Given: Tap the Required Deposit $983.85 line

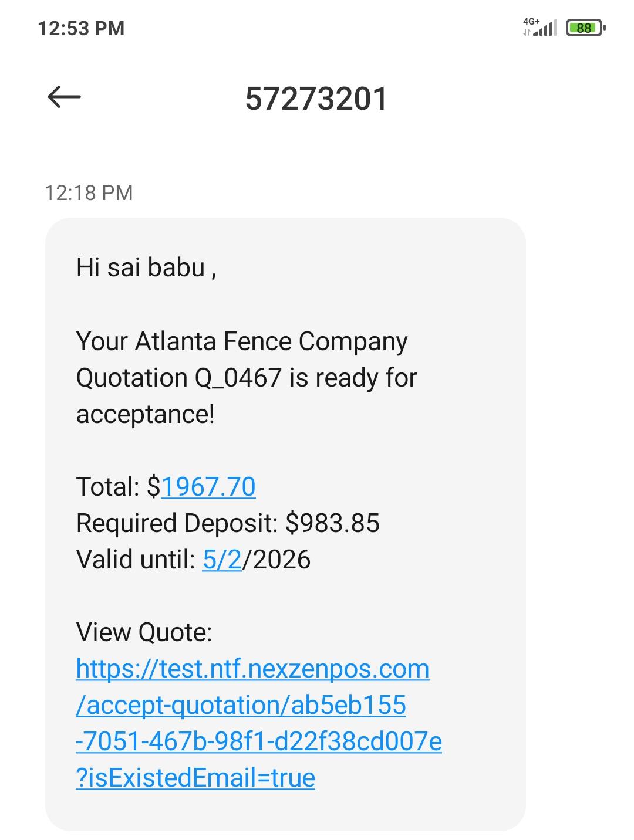Looking at the screenshot, I should point(228,523).
